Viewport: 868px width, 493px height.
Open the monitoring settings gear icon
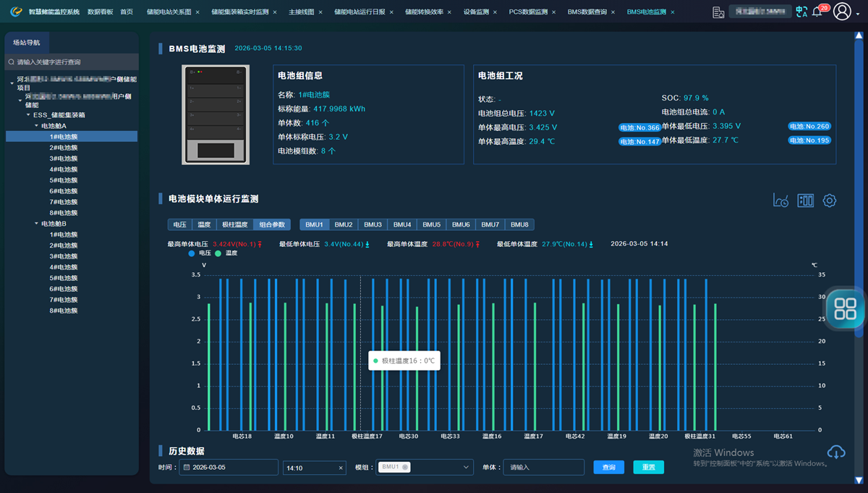coord(830,201)
